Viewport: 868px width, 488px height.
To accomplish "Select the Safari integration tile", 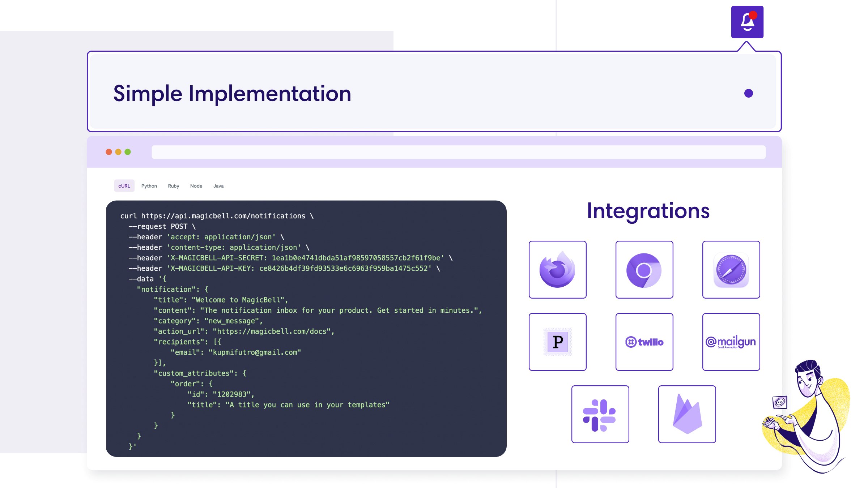I will 731,270.
